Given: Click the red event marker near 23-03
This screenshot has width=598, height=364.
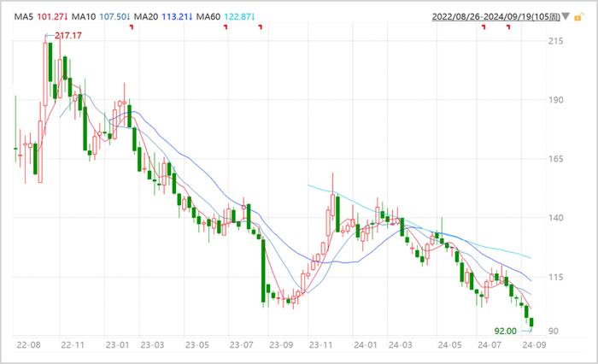Looking at the screenshot, I should pos(132,26).
